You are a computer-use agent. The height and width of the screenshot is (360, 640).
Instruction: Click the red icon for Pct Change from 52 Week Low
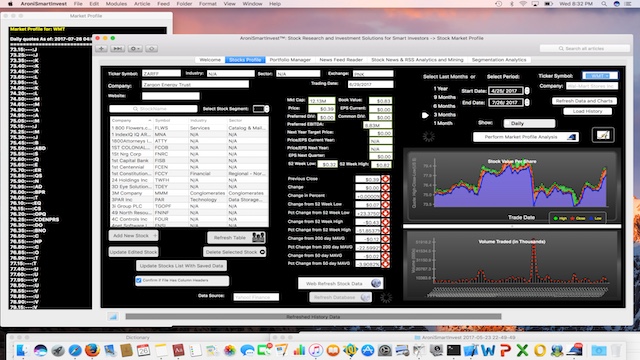[385, 213]
